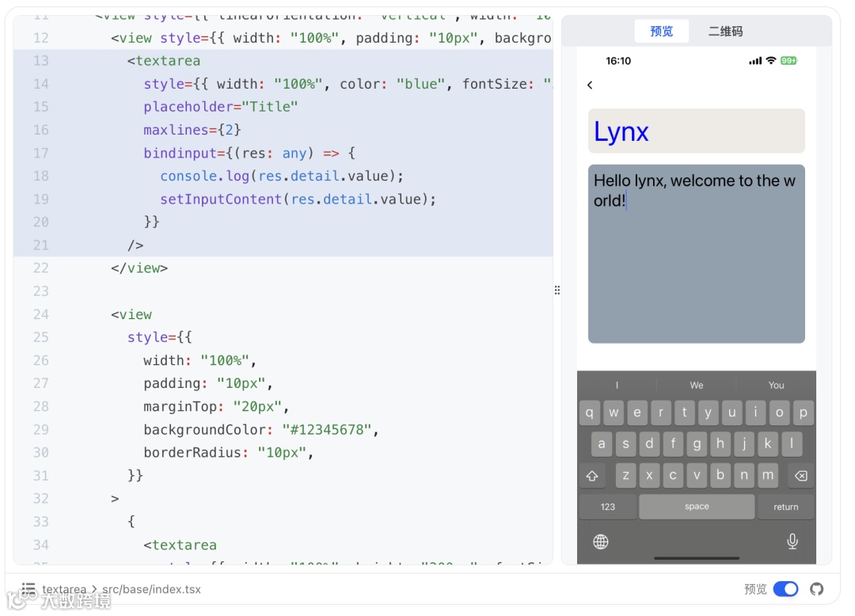Toggle the 预览 preview switch off
The width and height of the screenshot is (855, 616).
point(786,589)
